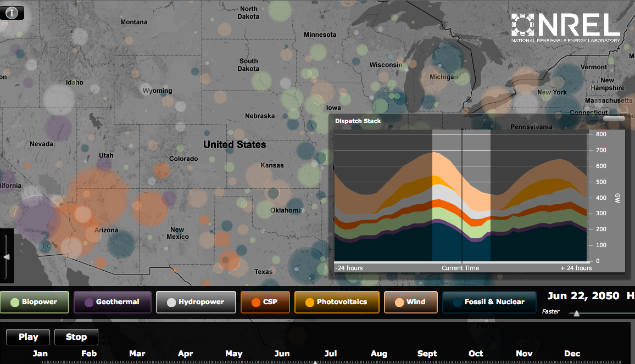Toggle the Fossil & Nuclear layer
Screen dimensions: 635x364
tap(489, 302)
